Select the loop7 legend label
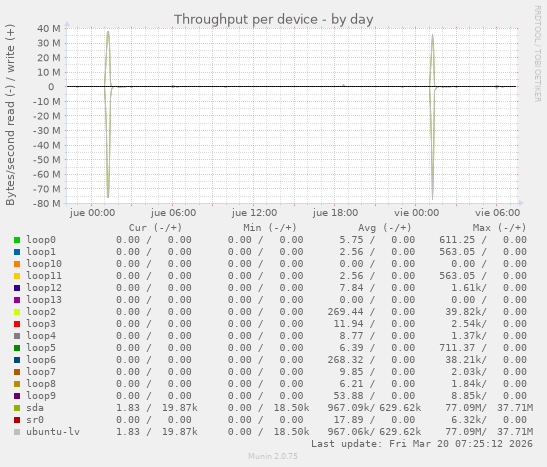 (41, 372)
